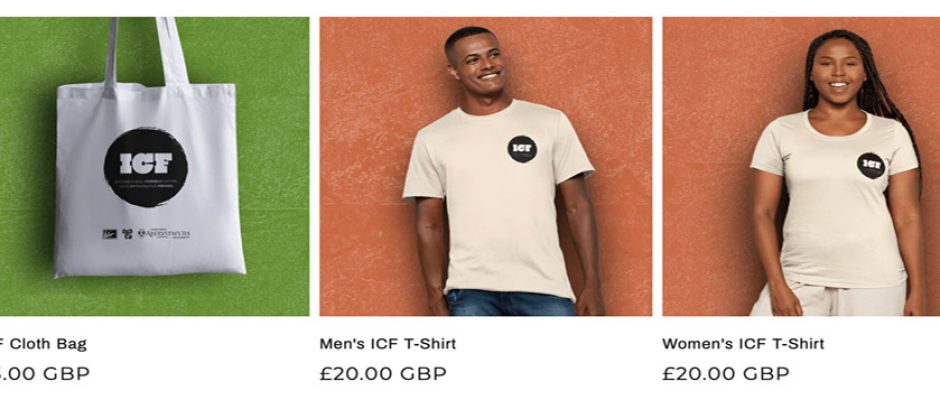Open the Men's ICF T-Shirt product image
The width and height of the screenshot is (940, 400).
pos(486,166)
